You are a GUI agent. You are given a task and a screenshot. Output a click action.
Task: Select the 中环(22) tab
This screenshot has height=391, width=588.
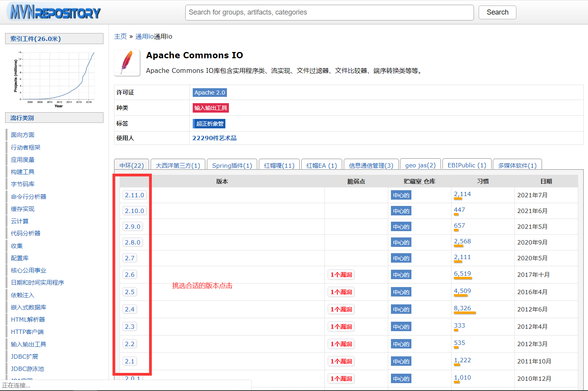point(132,165)
